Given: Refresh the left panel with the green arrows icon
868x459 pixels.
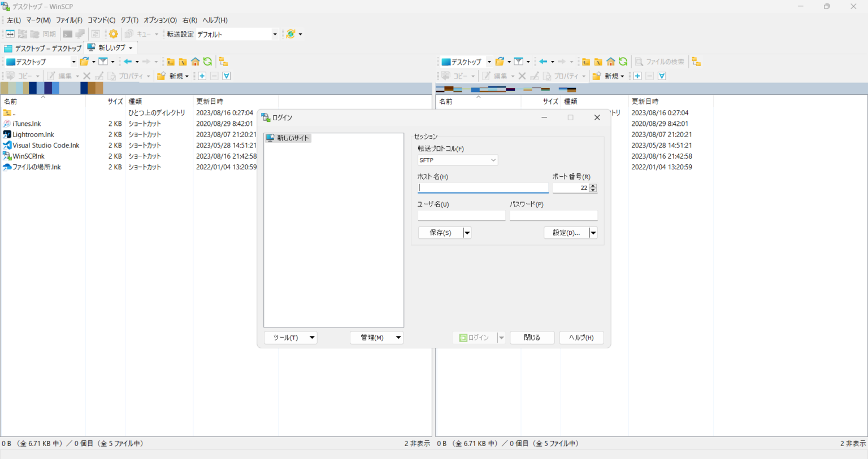Looking at the screenshot, I should coord(208,62).
